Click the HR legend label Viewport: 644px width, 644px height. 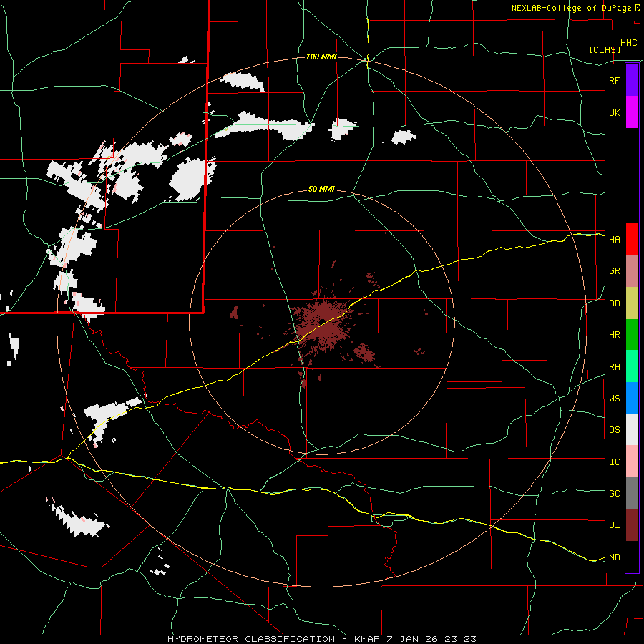point(614,335)
